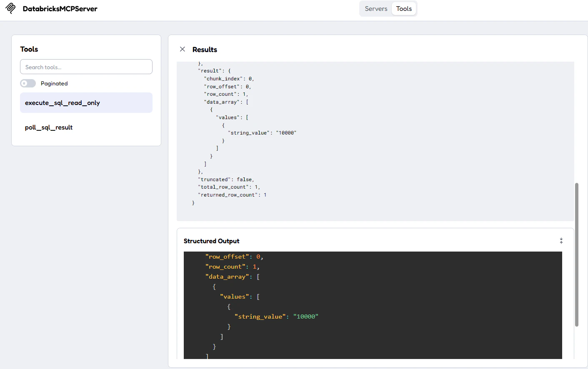Click "data_array" in Structured Output
The image size is (588, 369).
[227, 277]
